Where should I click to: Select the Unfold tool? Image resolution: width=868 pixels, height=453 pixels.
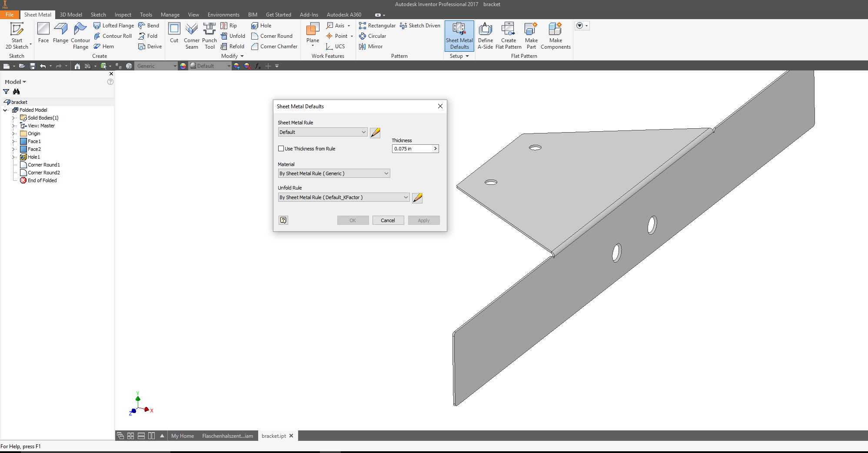coord(233,36)
